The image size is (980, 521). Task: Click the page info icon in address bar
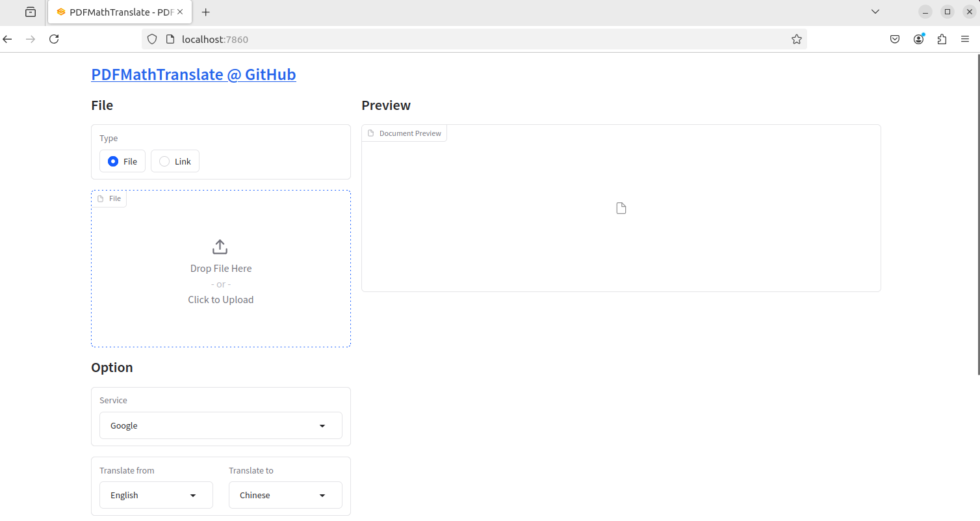coord(170,39)
